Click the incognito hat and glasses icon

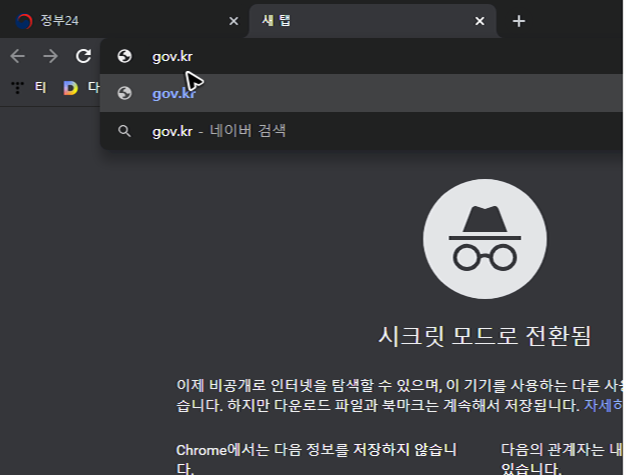tap(485, 239)
